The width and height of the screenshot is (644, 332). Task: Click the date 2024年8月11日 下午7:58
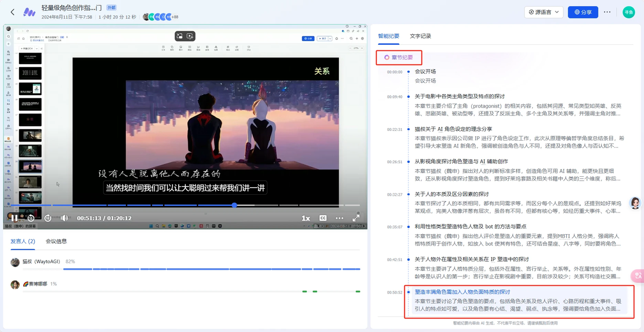(x=67, y=17)
